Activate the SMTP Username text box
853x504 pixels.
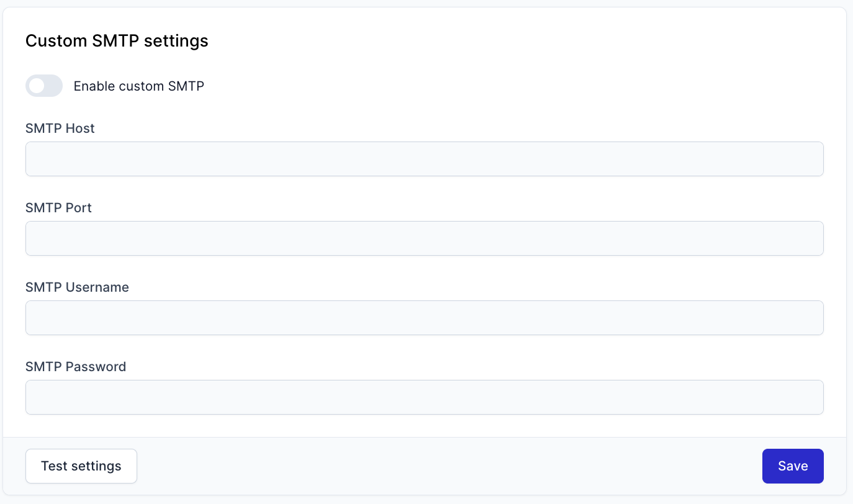click(425, 318)
